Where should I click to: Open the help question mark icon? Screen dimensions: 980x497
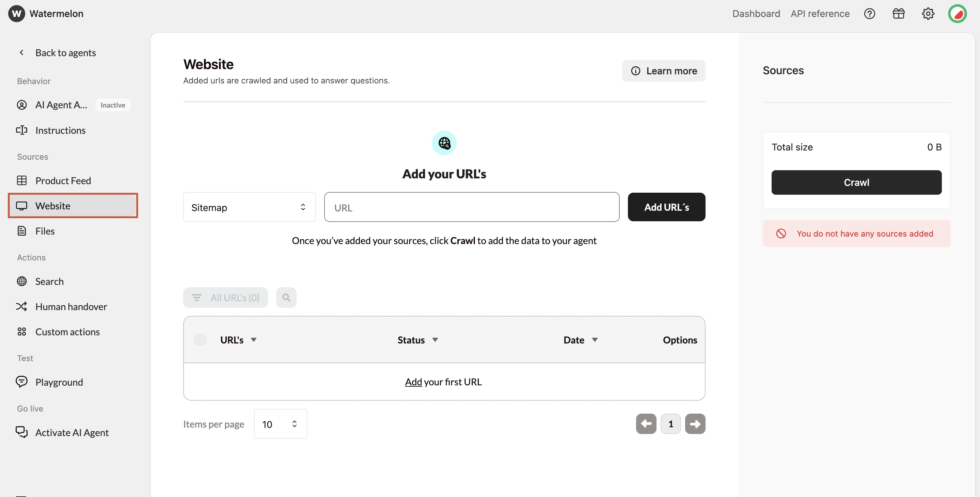tap(869, 14)
